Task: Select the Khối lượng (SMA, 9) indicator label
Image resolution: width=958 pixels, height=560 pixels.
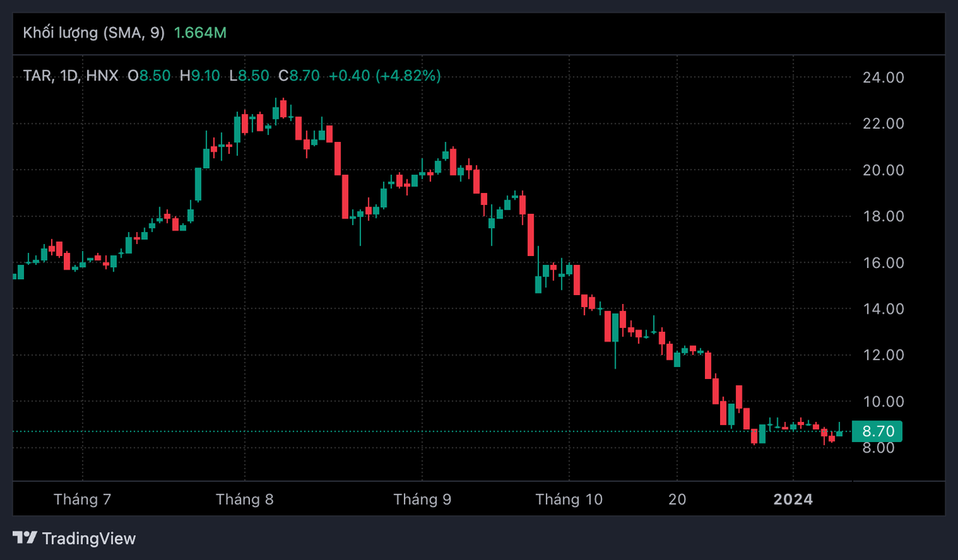Action: click(x=94, y=33)
